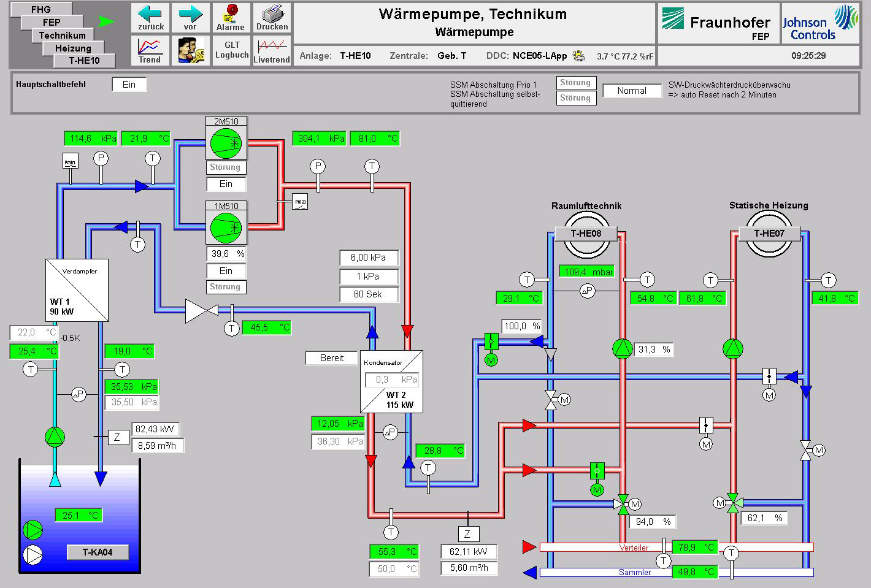Screen dimensions: 871x588
Task: Edit the 22,0 °C setpoint field
Action: coord(34,332)
